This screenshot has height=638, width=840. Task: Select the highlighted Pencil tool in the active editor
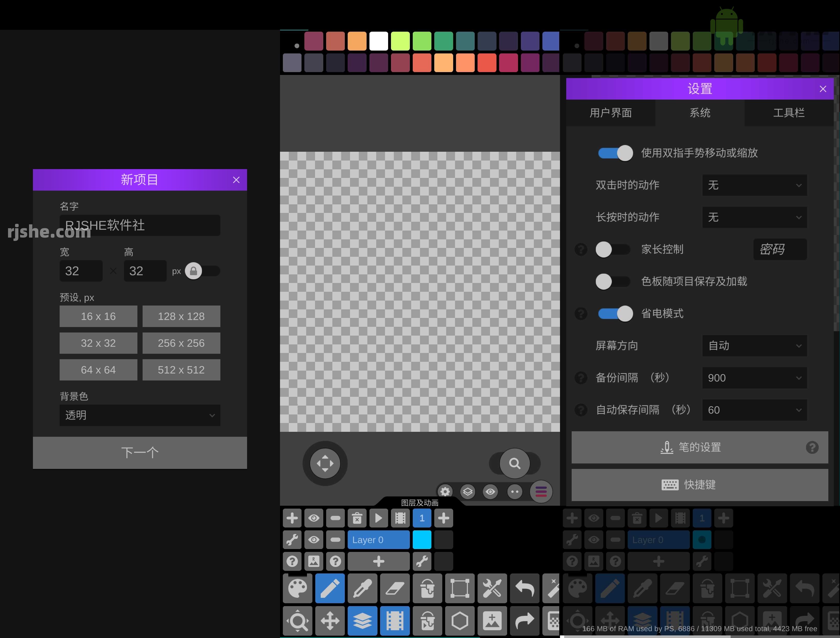(x=330, y=589)
